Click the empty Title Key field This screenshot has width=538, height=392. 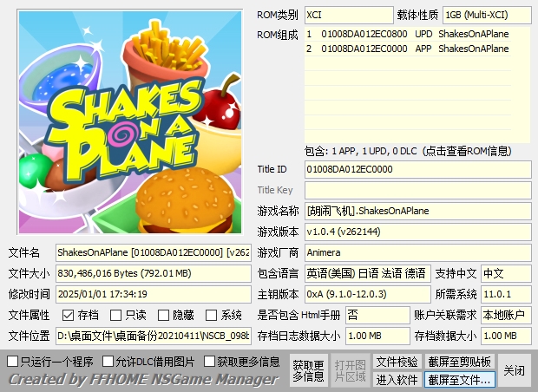(x=417, y=190)
